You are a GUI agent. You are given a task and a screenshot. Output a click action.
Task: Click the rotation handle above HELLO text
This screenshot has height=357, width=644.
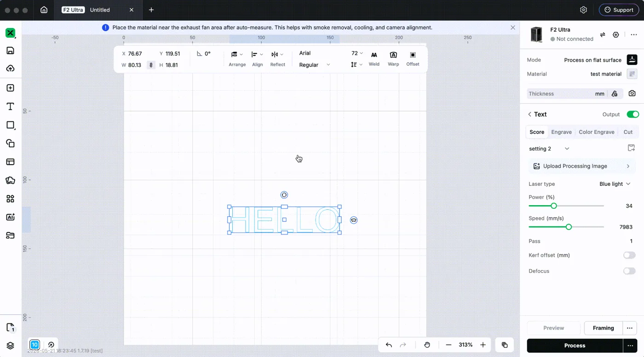pos(284,195)
